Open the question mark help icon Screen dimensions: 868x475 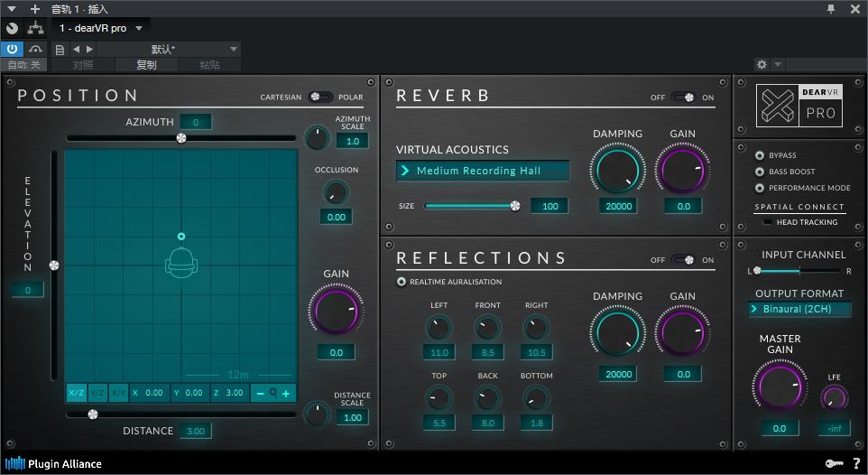856,463
